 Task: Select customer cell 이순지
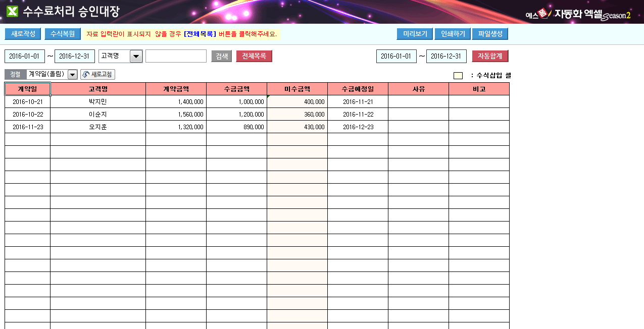click(98, 114)
